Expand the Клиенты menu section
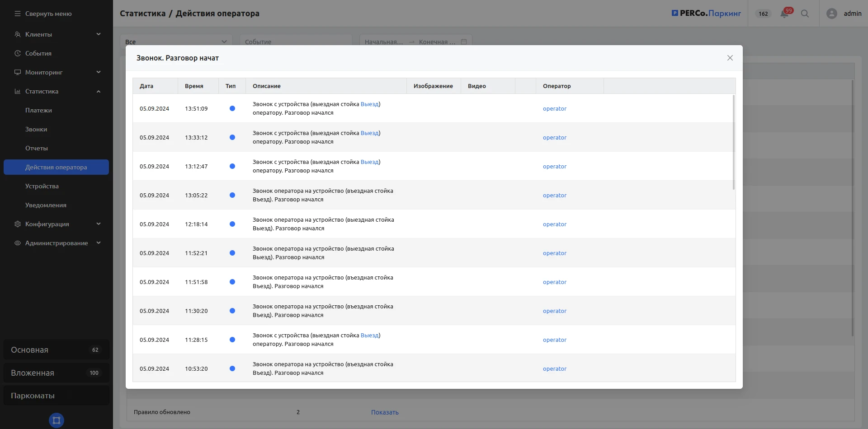The height and width of the screenshot is (429, 868). coord(98,34)
